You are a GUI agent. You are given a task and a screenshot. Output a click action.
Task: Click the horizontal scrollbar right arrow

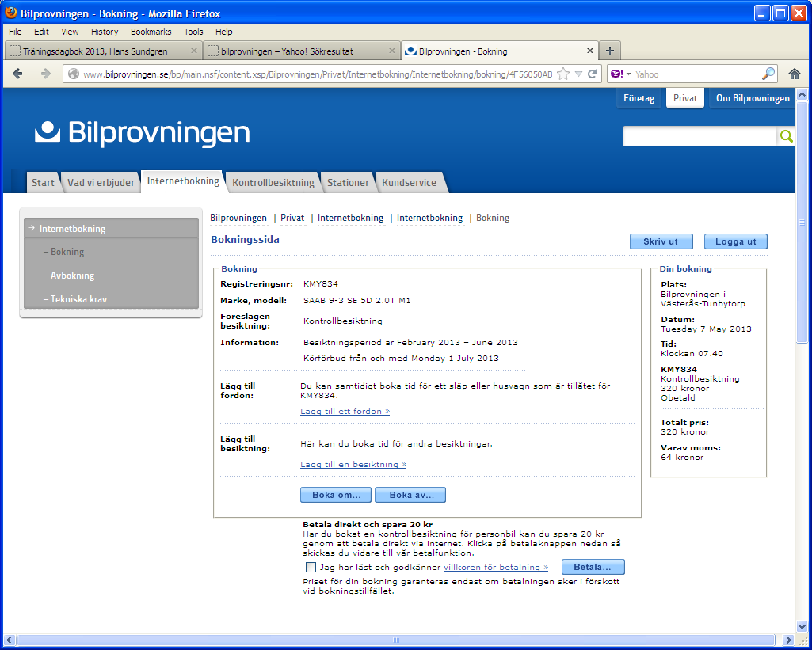pos(788,640)
